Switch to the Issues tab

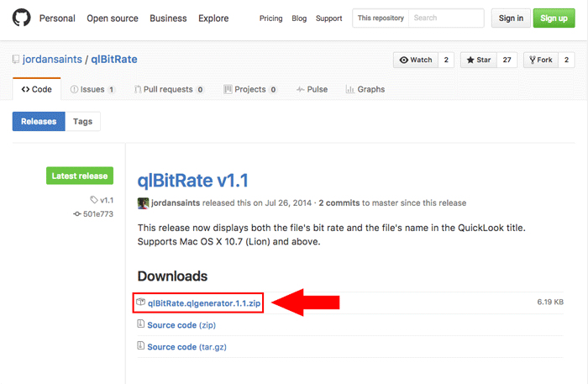coord(92,89)
